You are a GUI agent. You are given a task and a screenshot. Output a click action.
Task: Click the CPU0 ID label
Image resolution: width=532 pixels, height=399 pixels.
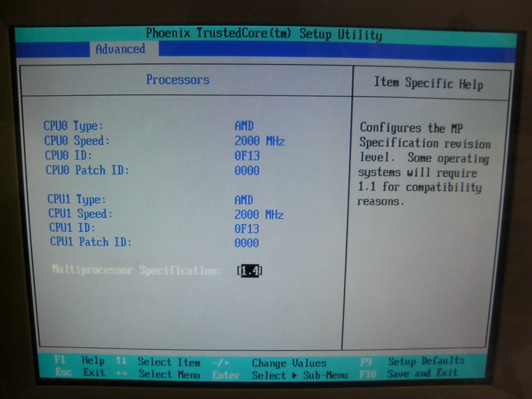click(x=68, y=156)
